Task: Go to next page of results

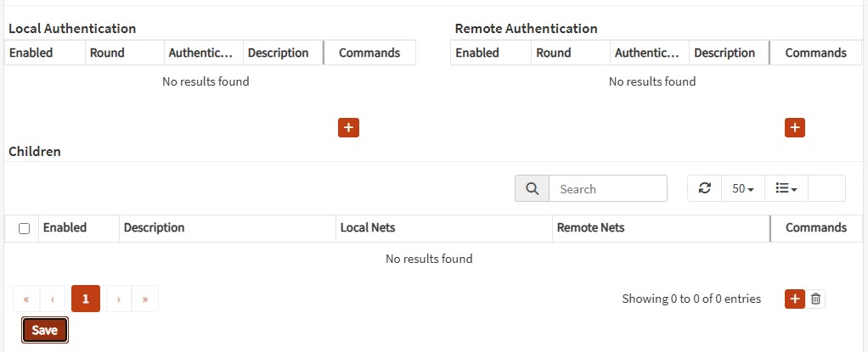Action: pyautogui.click(x=118, y=299)
